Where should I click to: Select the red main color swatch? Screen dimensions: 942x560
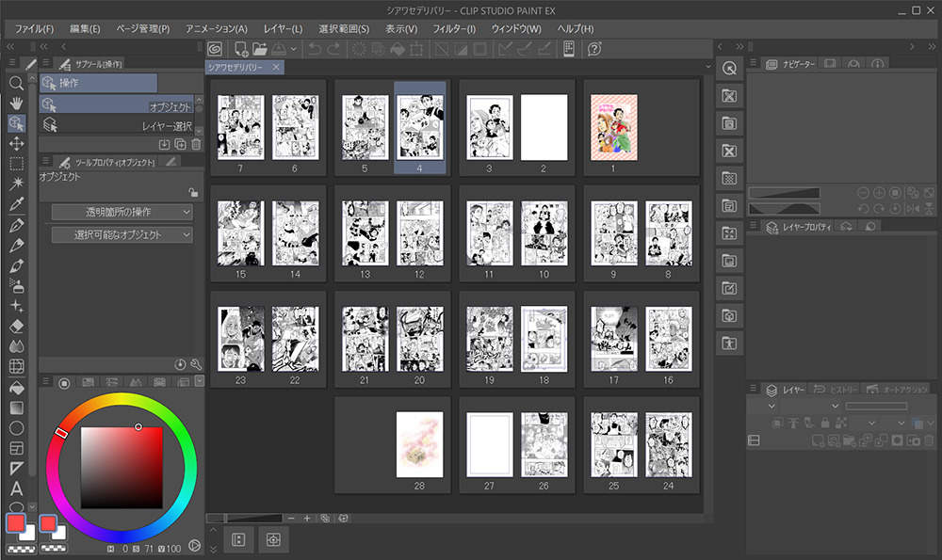click(x=16, y=522)
